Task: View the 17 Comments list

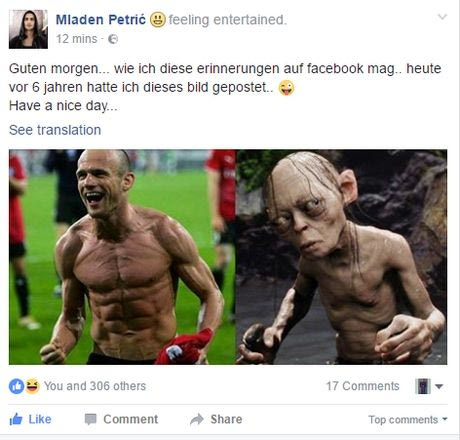Action: (x=363, y=386)
